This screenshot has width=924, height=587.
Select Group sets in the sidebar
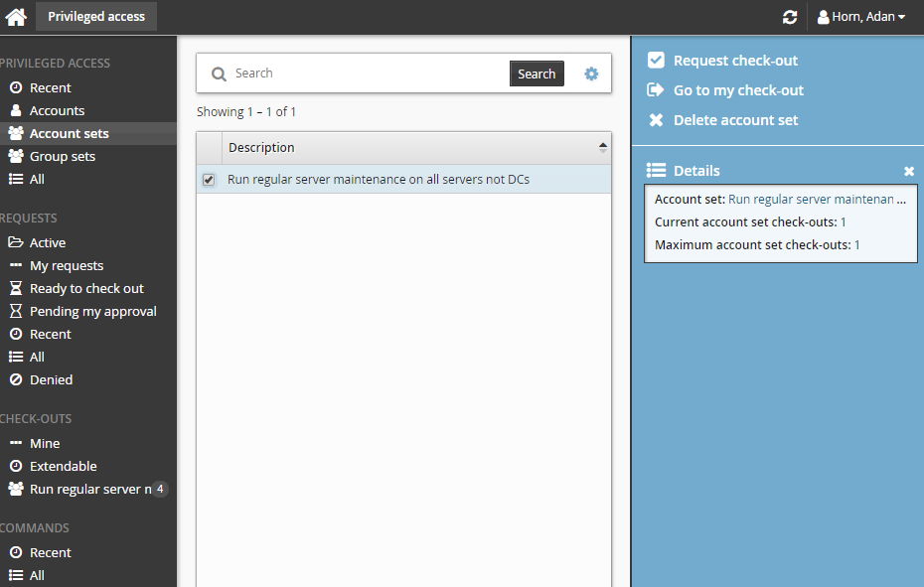[62, 156]
